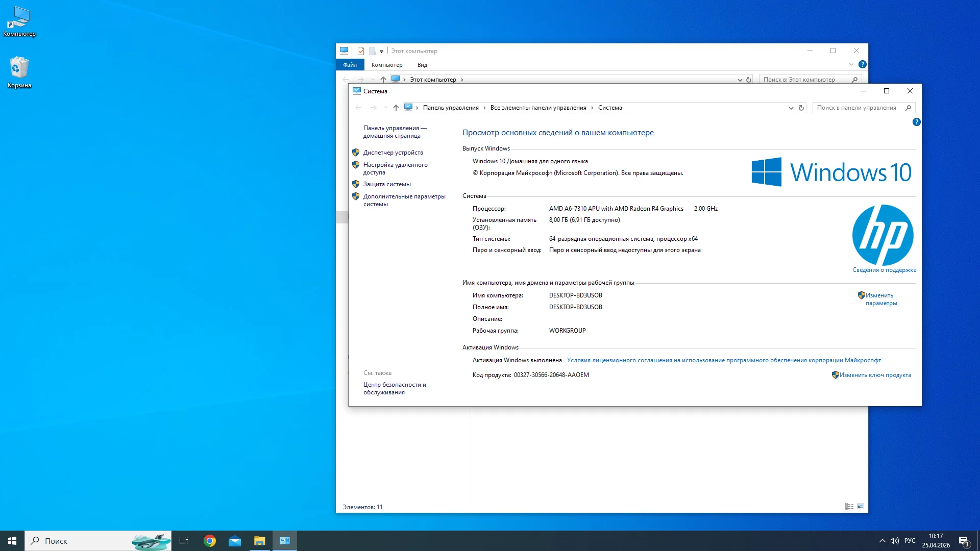The height and width of the screenshot is (551, 980).
Task: Open Настройка удаленного доступа link
Action: 396,168
